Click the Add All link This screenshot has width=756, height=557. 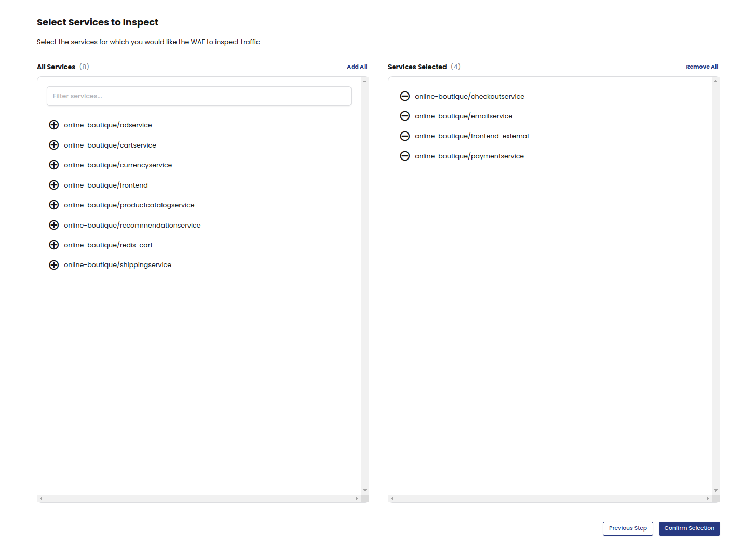(x=357, y=67)
